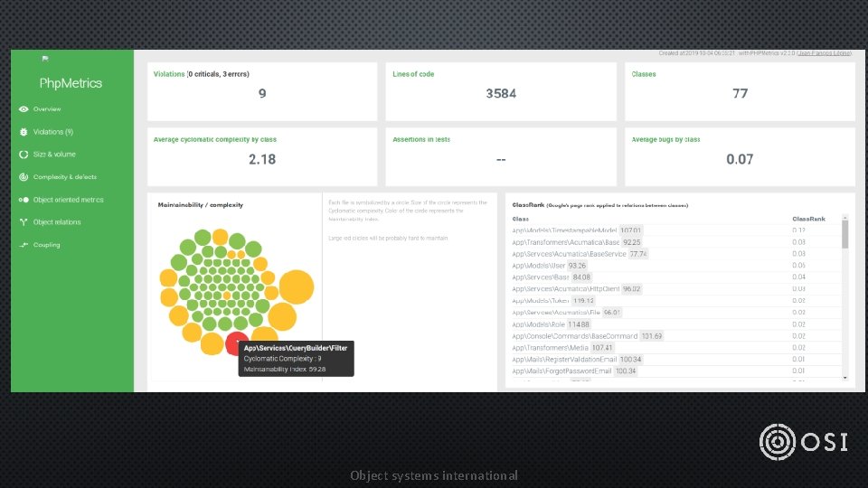868x488 pixels.
Task: Click the ClassRank panel heading
Action: (600, 205)
